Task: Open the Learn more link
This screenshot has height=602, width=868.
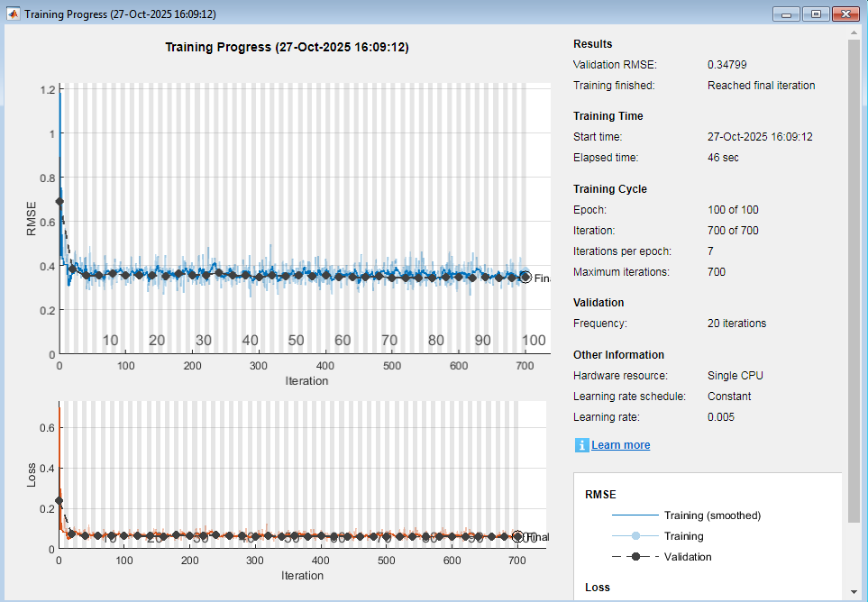Action: click(620, 445)
